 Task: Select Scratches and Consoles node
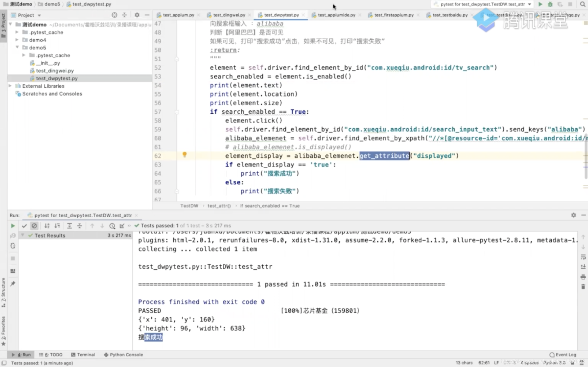pyautogui.click(x=52, y=94)
